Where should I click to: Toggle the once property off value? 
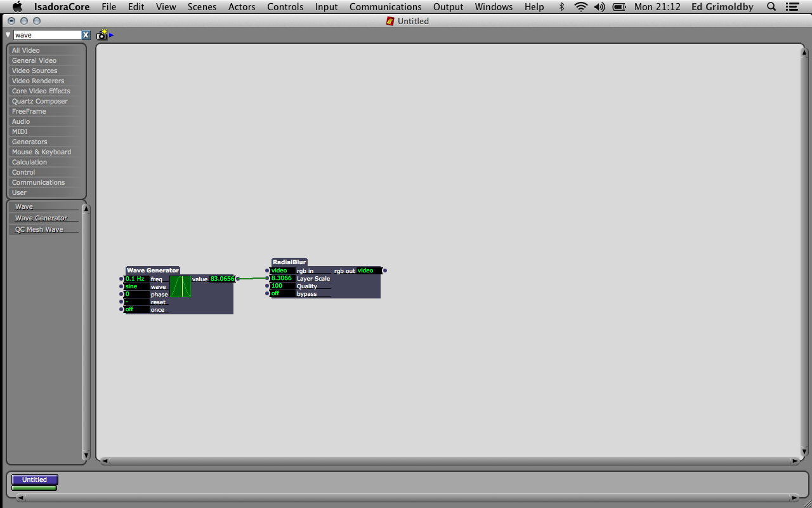click(136, 309)
